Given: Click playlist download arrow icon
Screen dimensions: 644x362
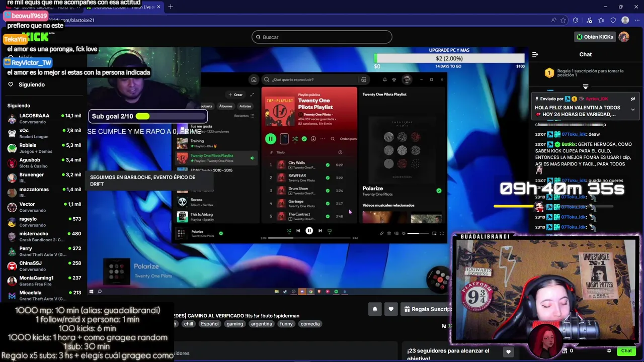Looking at the screenshot, I should click(313, 139).
